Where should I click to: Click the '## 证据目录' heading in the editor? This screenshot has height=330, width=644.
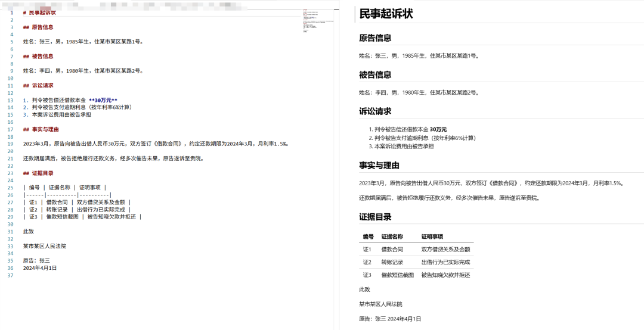click(38, 173)
